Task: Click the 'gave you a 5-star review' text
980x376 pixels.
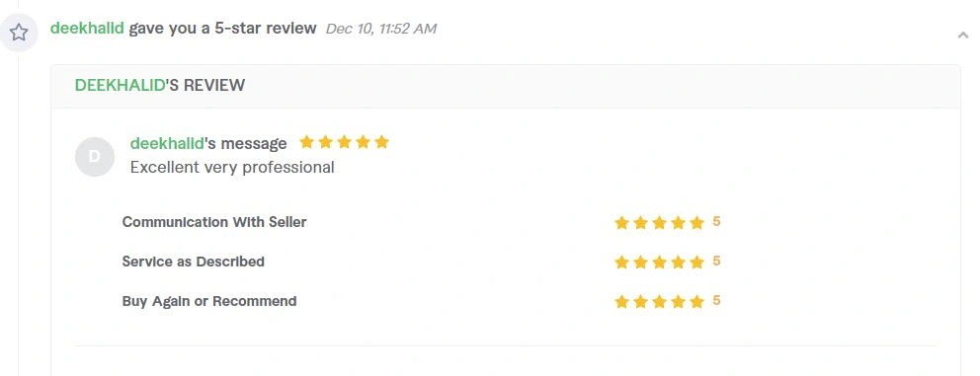Action: [222, 28]
